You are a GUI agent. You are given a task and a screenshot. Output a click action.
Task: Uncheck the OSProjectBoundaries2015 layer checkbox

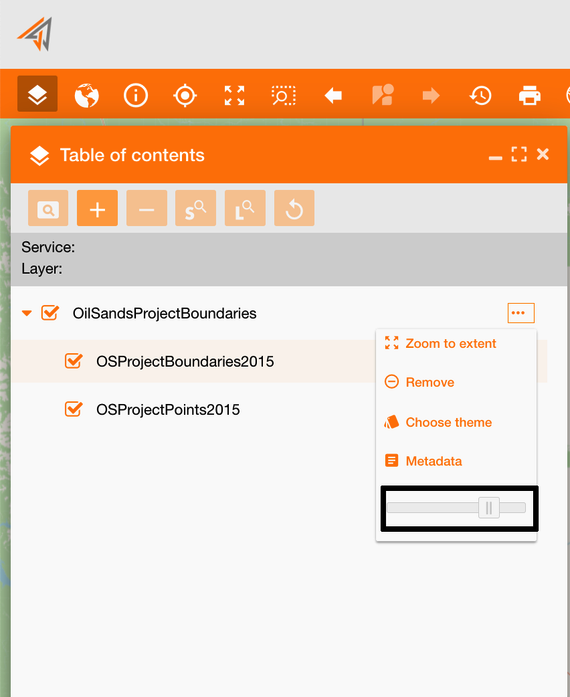pyautogui.click(x=73, y=361)
